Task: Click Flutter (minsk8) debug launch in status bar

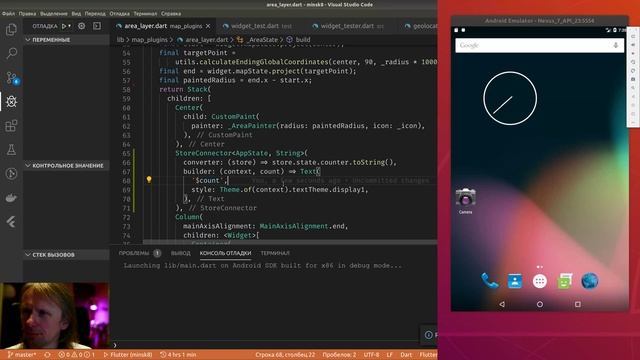Action: click(x=128, y=355)
